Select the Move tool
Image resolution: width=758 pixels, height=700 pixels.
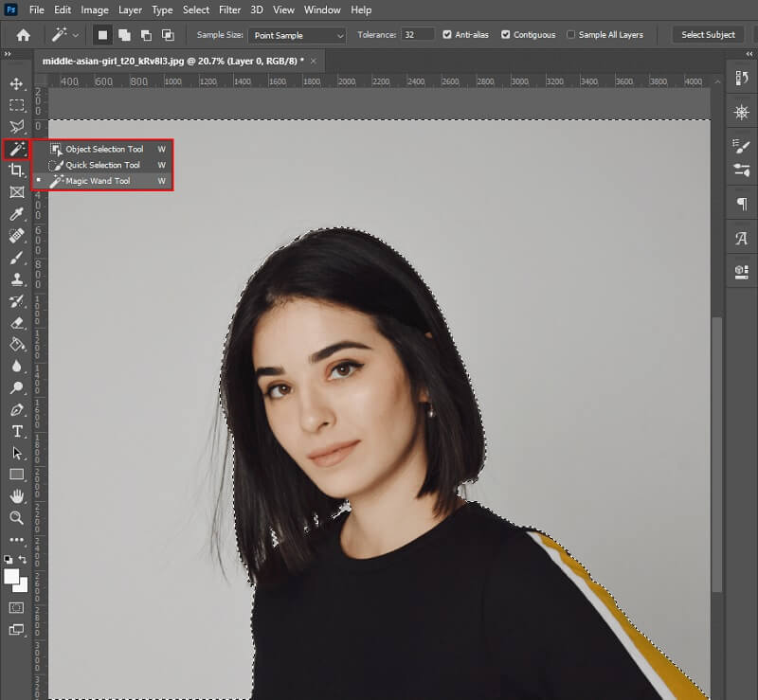(x=17, y=83)
